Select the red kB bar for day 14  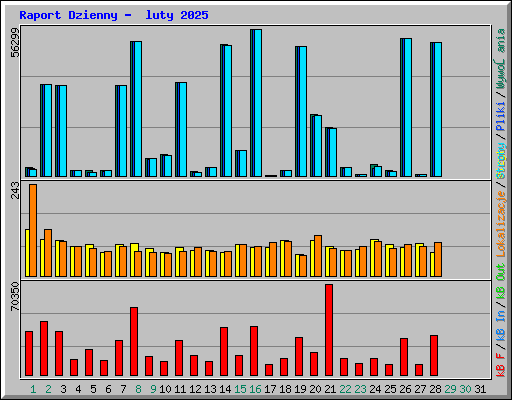(x=224, y=352)
